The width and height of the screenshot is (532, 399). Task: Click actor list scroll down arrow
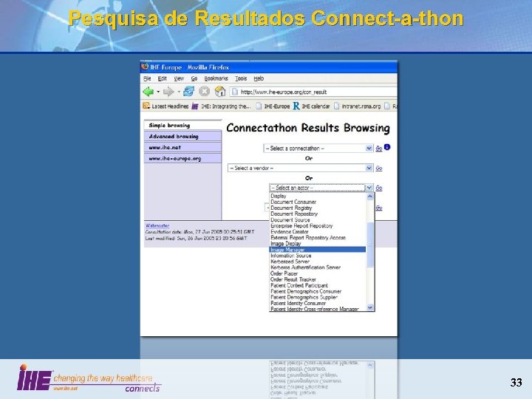point(370,307)
